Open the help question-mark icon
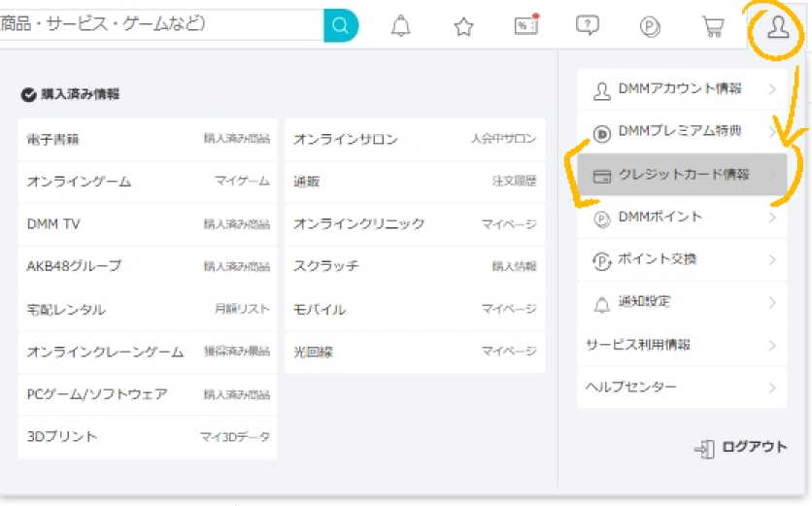Image resolution: width=812 pixels, height=506 pixels. (587, 26)
